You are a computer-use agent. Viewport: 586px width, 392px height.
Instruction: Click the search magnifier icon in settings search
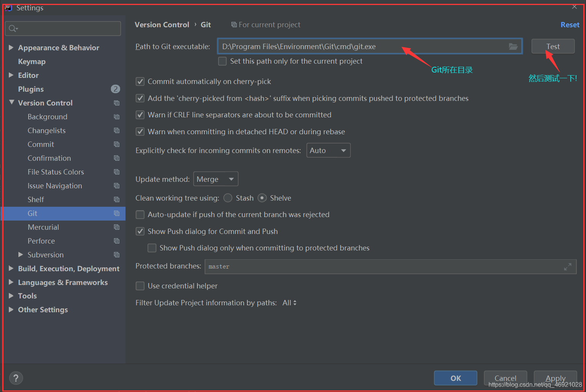(x=13, y=28)
